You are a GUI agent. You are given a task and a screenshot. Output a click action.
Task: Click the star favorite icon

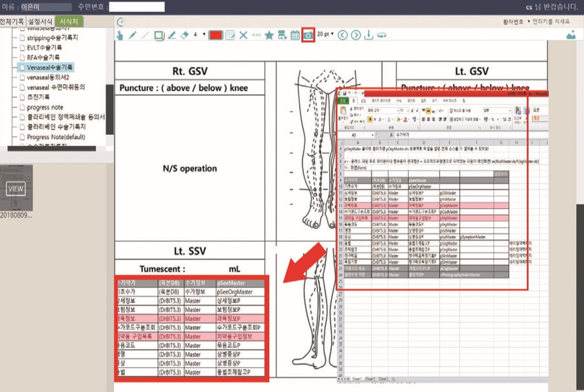[x=269, y=35]
